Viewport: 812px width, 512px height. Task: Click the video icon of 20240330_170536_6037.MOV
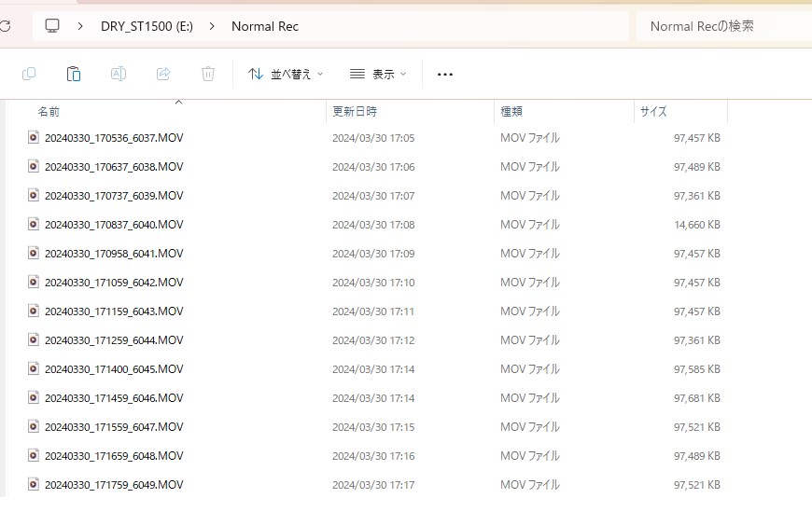pyautogui.click(x=34, y=137)
